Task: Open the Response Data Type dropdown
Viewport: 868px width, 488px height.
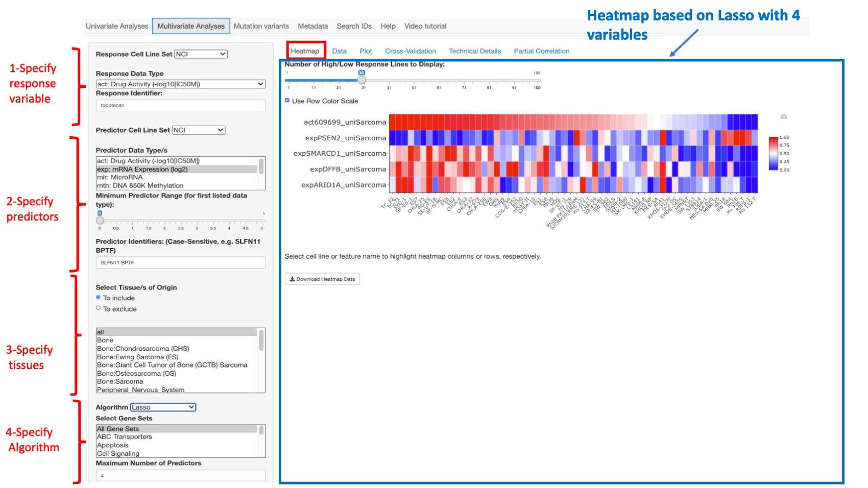Action: (181, 84)
